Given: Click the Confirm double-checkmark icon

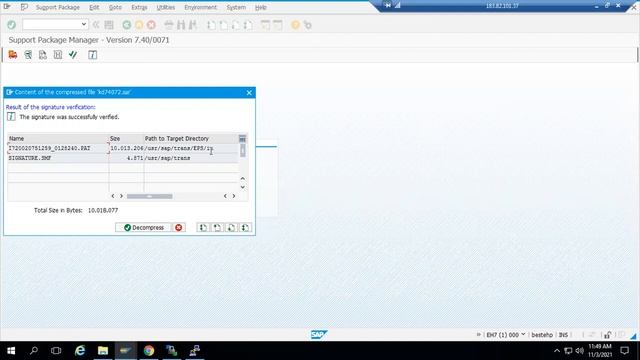Looking at the screenshot, I should [x=73, y=55].
